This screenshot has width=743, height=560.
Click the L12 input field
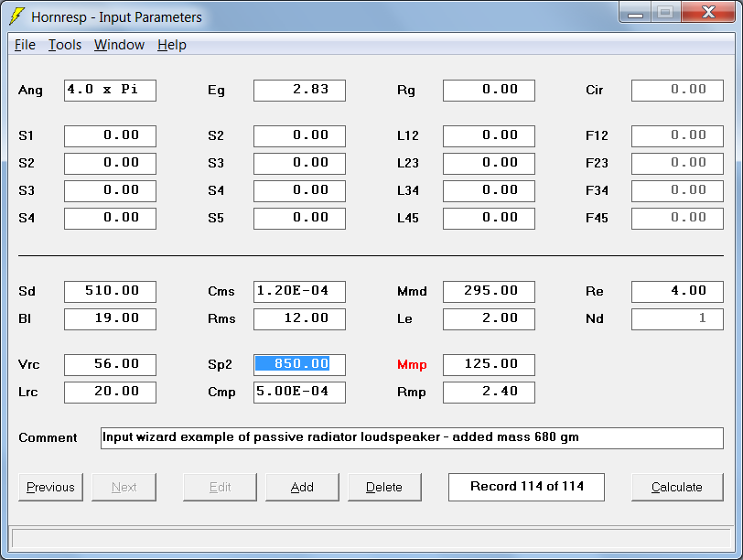[489, 136]
